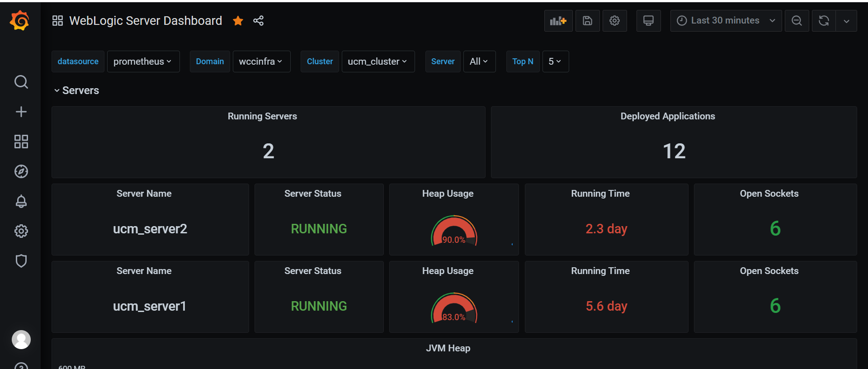Open the ucm_cluster Cluster dropdown
The height and width of the screenshot is (369, 868).
coord(378,61)
